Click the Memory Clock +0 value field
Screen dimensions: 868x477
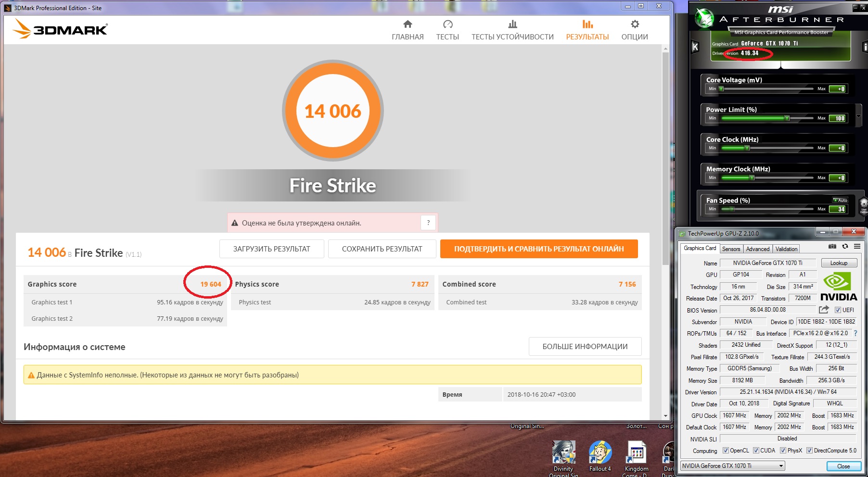click(x=837, y=178)
